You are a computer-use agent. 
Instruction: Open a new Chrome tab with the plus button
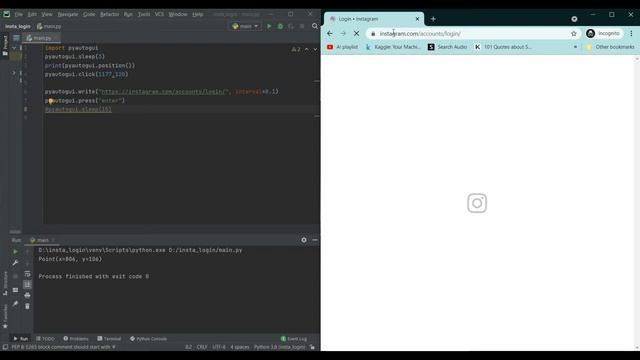(433, 19)
